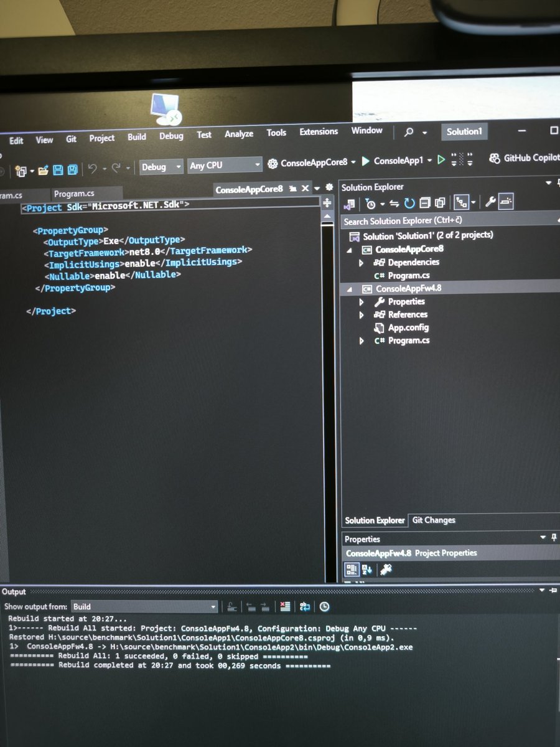Open the Extensions menu
560x747 pixels.
coord(319,131)
